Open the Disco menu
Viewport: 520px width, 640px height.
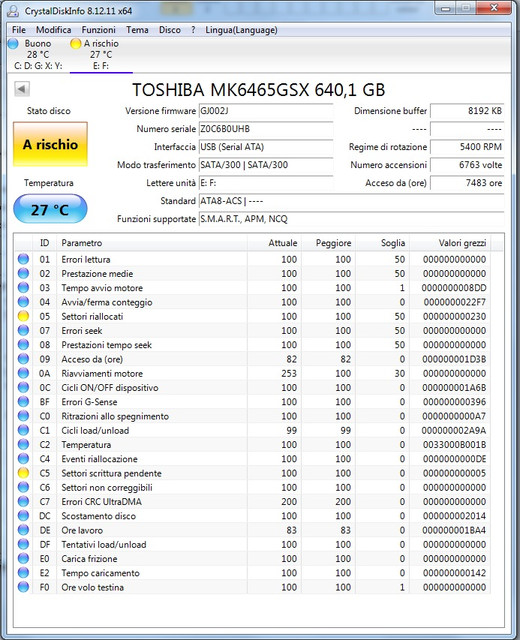tap(170, 30)
